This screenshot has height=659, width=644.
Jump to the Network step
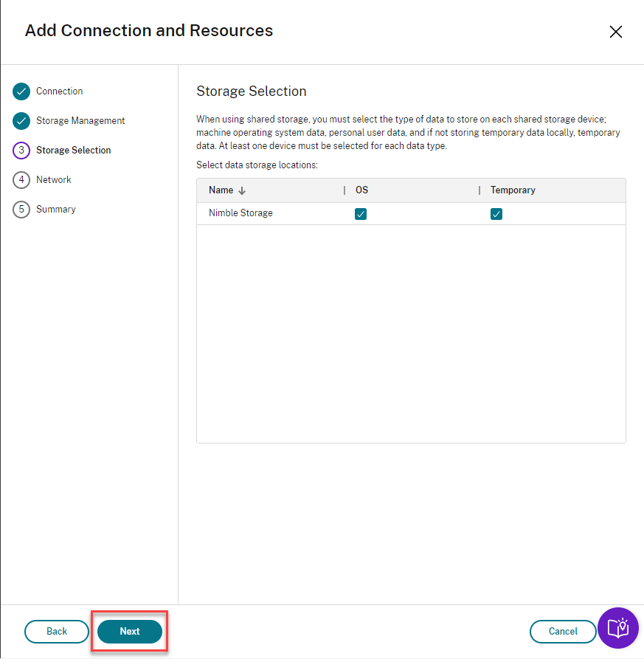tap(54, 180)
